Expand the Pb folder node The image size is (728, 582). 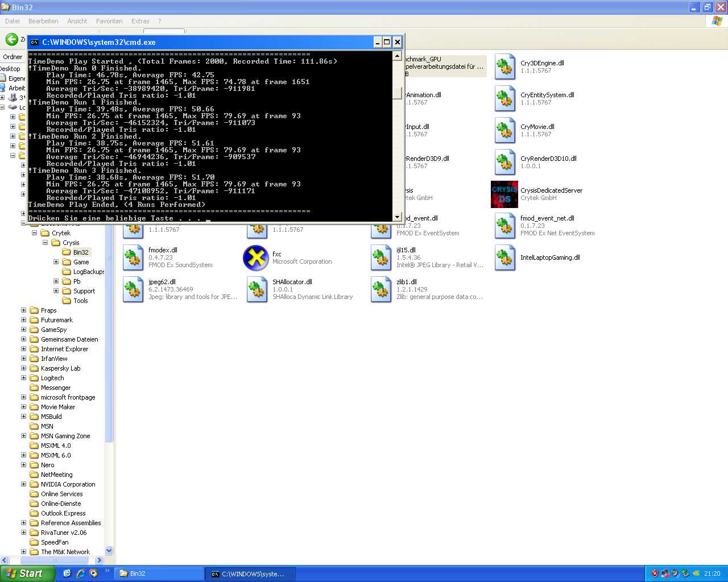[56, 281]
